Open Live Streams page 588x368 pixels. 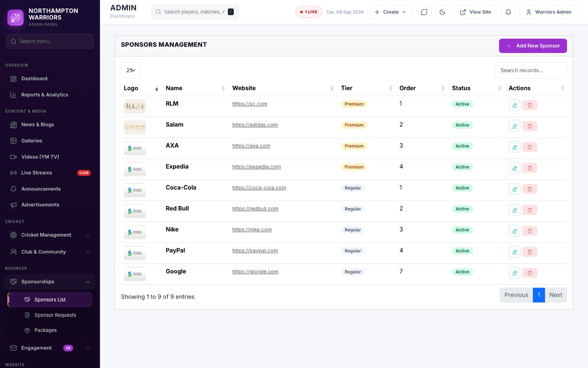(50, 173)
